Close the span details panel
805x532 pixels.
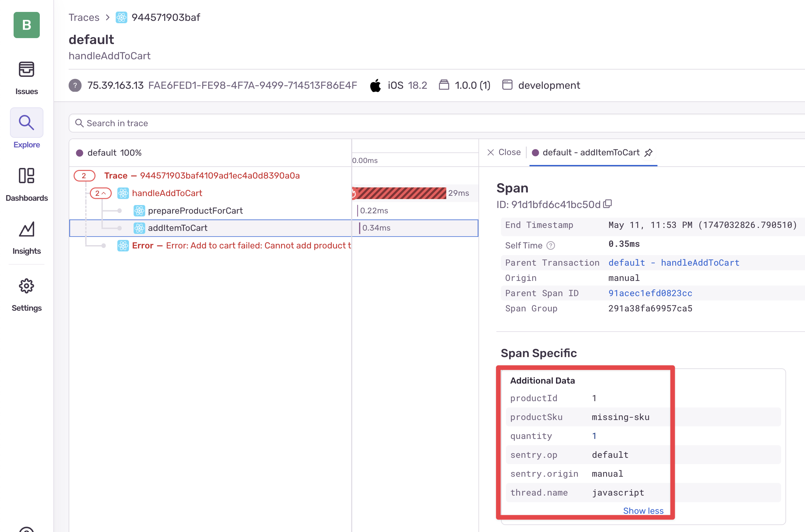[504, 152]
